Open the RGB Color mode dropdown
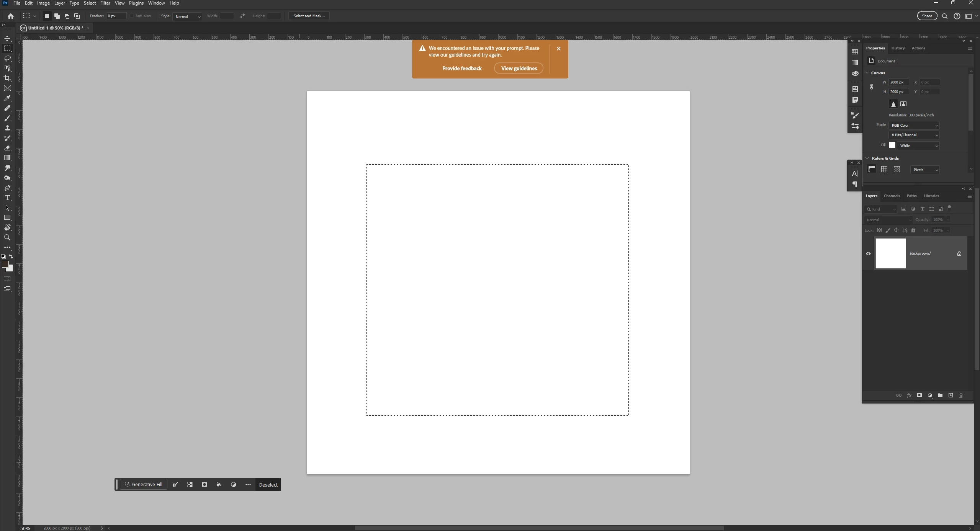Screen dimensions: 980x531 (914, 126)
